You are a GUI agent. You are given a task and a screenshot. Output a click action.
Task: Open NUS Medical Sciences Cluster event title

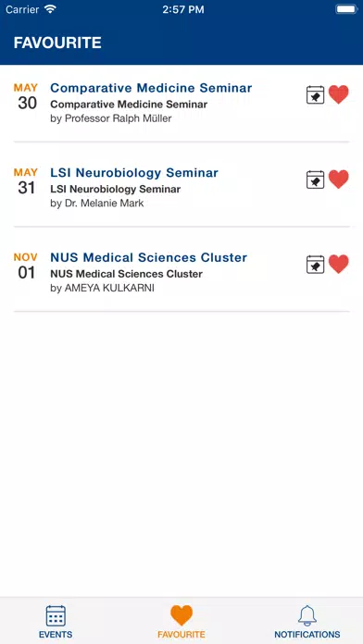(148, 257)
